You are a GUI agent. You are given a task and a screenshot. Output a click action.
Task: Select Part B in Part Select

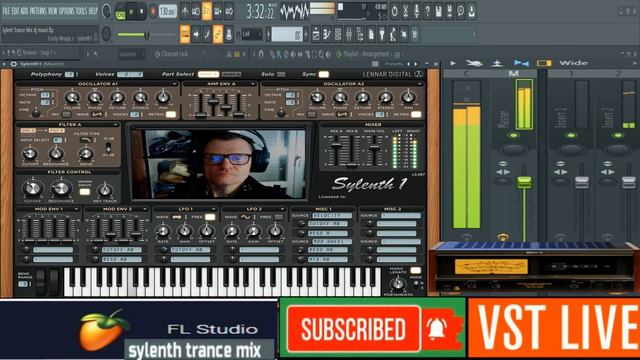click(x=231, y=74)
